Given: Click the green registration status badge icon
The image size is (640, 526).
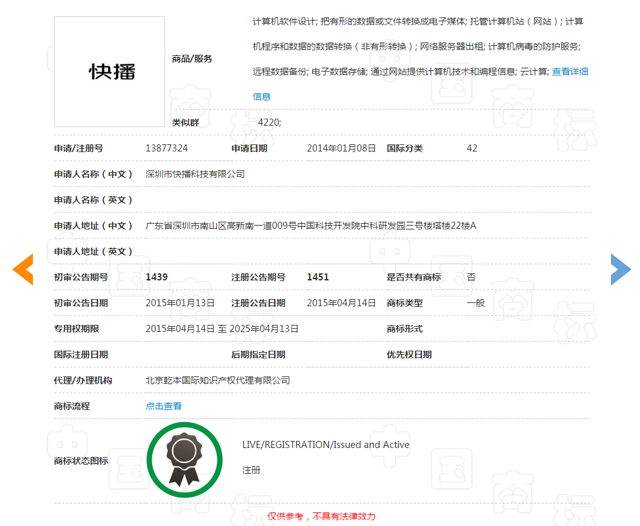Looking at the screenshot, I should pyautogui.click(x=184, y=460).
